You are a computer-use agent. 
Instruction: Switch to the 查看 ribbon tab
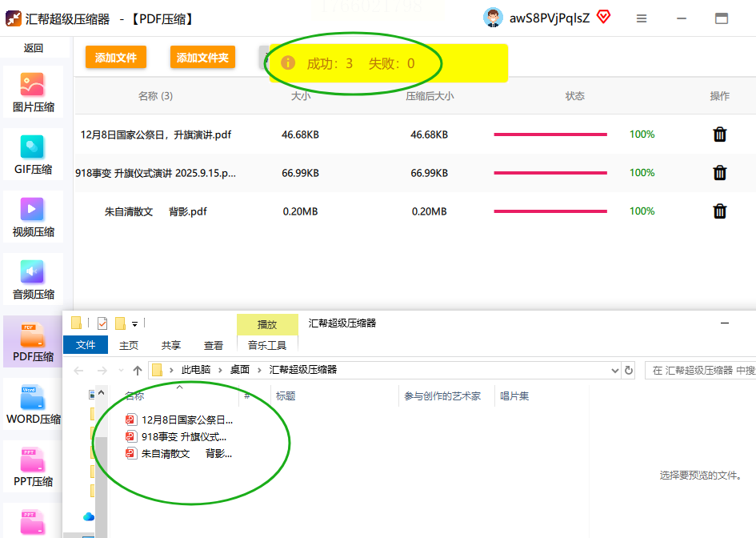[213, 346]
